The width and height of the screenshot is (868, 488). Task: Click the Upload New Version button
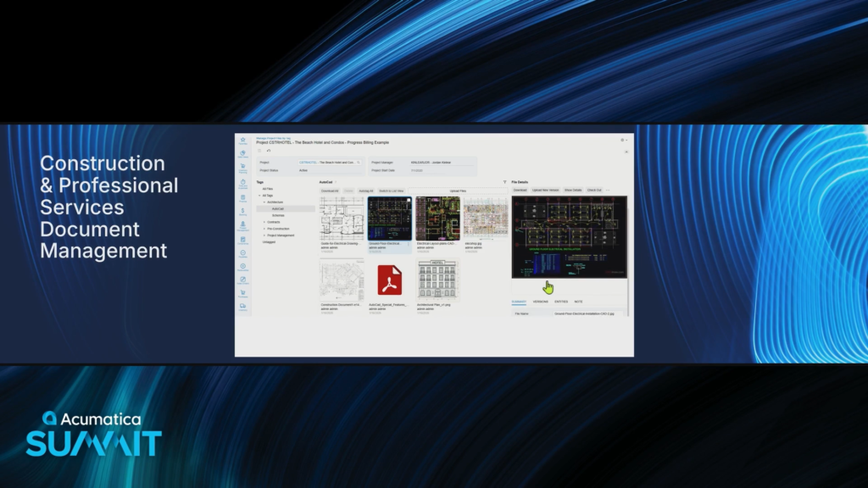546,191
